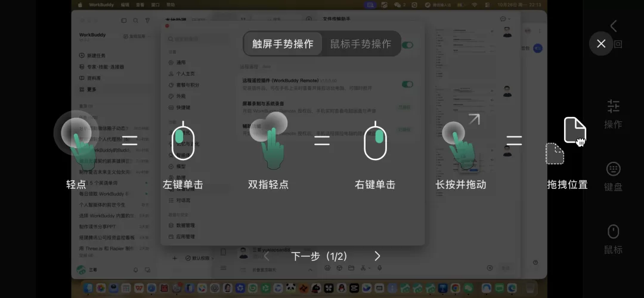Switch to the 触屏手势操作 tab
The image size is (644, 298).
(283, 44)
